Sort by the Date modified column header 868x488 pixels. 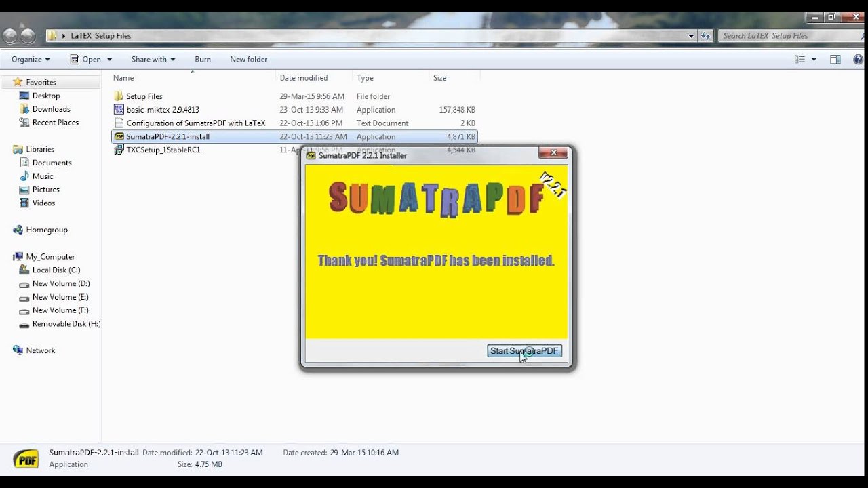pyautogui.click(x=303, y=78)
